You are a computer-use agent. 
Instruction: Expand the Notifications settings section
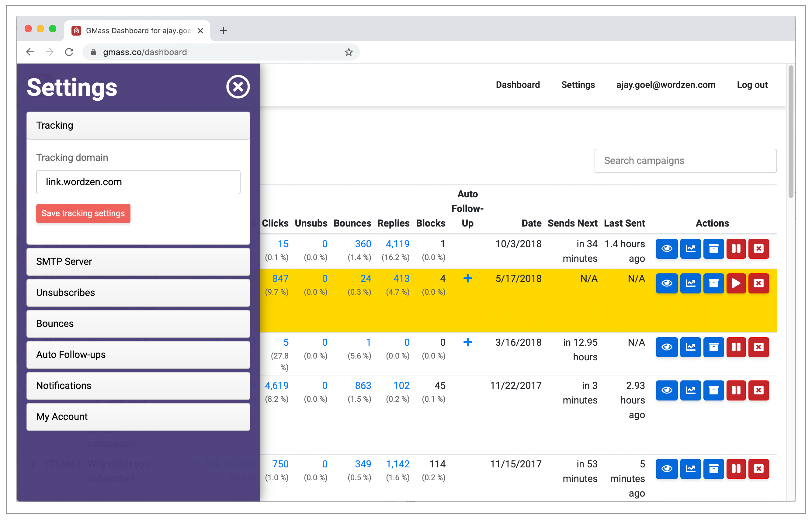pyautogui.click(x=138, y=386)
